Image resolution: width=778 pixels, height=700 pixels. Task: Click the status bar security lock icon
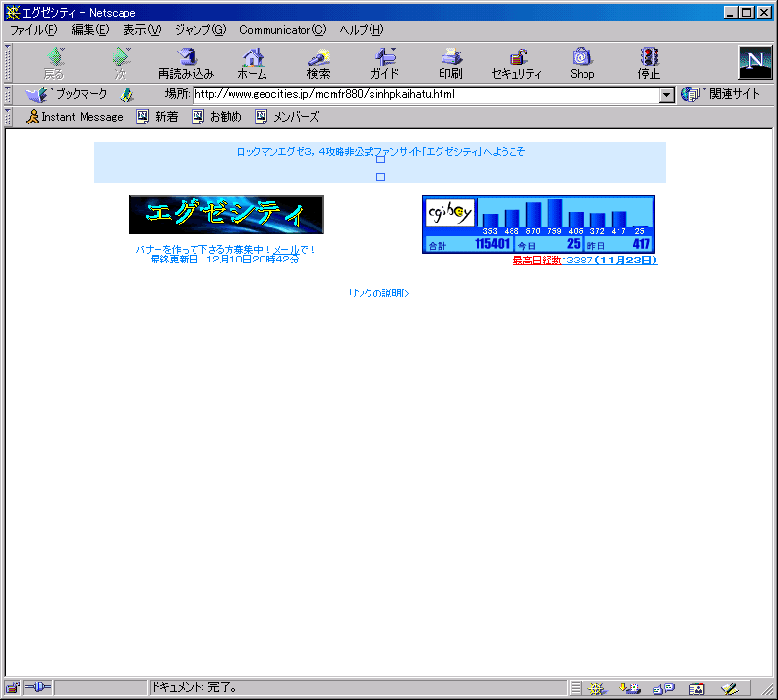pos(13,687)
